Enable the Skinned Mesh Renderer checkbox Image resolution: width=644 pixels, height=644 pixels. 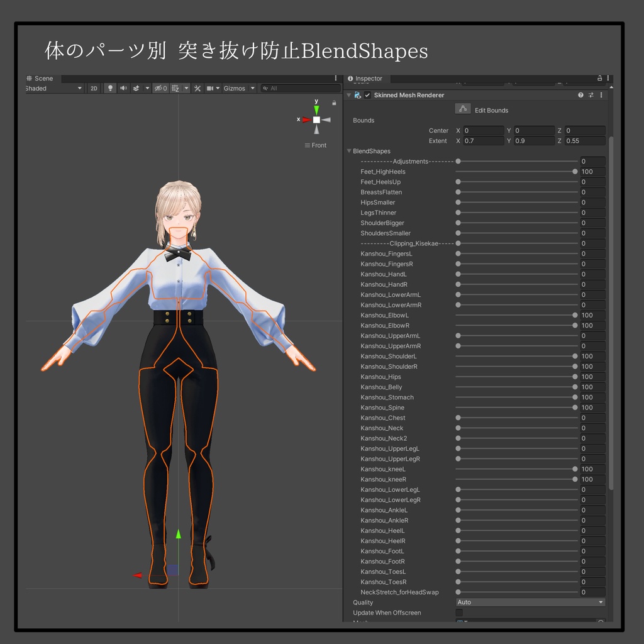pyautogui.click(x=367, y=94)
